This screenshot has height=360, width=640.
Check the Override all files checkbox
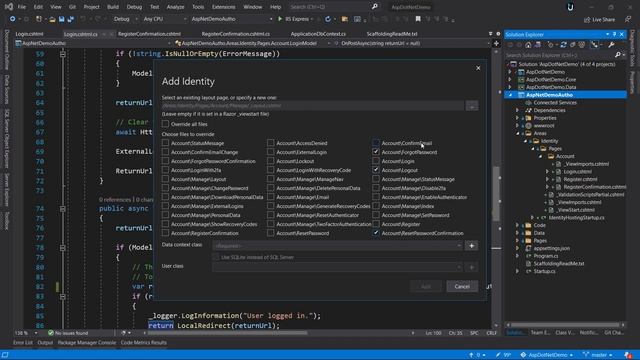165,124
